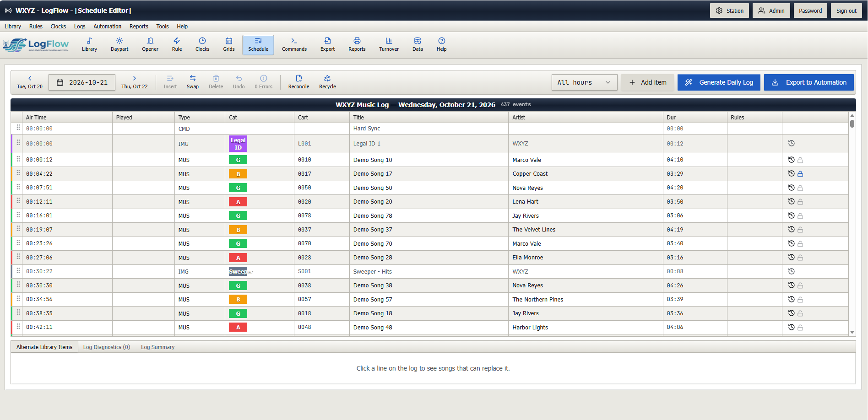Toggle lock on Demo Song 10
Screen dimensions: 868x420
[800, 160]
